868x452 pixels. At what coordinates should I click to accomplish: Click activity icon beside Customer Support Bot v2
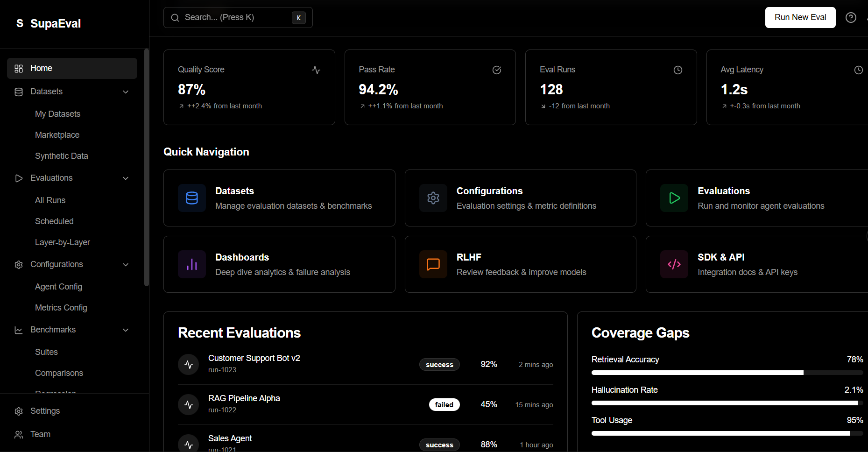189,364
